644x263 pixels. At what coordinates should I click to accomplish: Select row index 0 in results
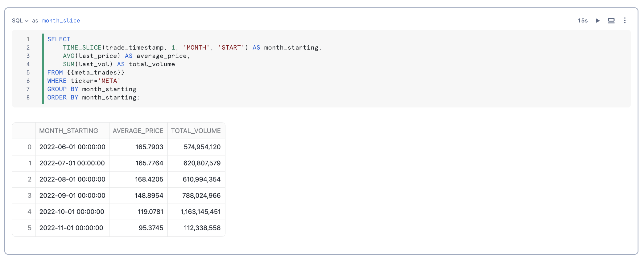(x=29, y=147)
